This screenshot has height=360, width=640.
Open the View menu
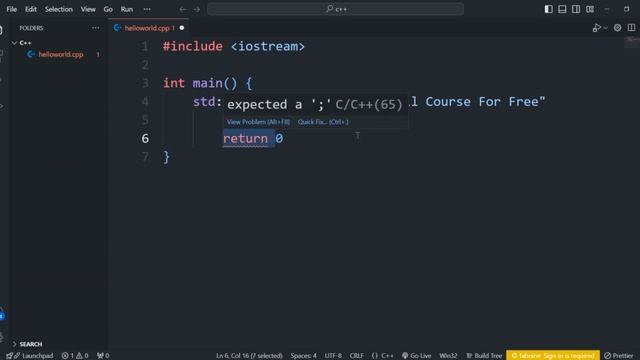point(88,9)
